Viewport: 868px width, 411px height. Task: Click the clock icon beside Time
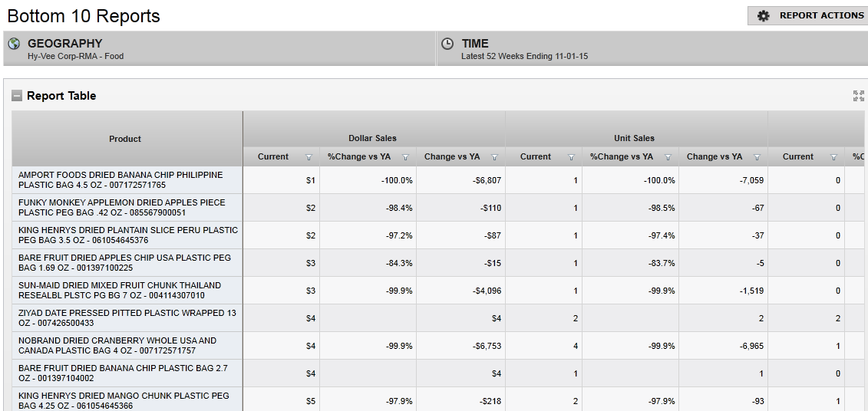[x=447, y=44]
